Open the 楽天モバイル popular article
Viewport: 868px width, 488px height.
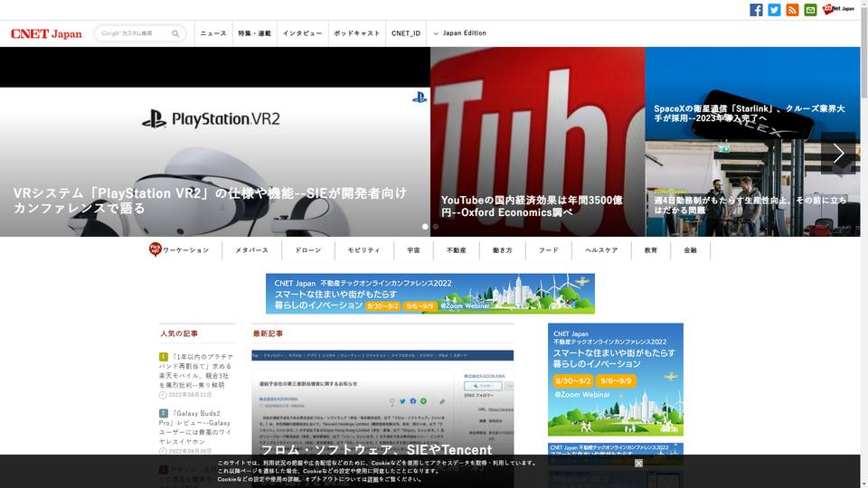tap(196, 371)
